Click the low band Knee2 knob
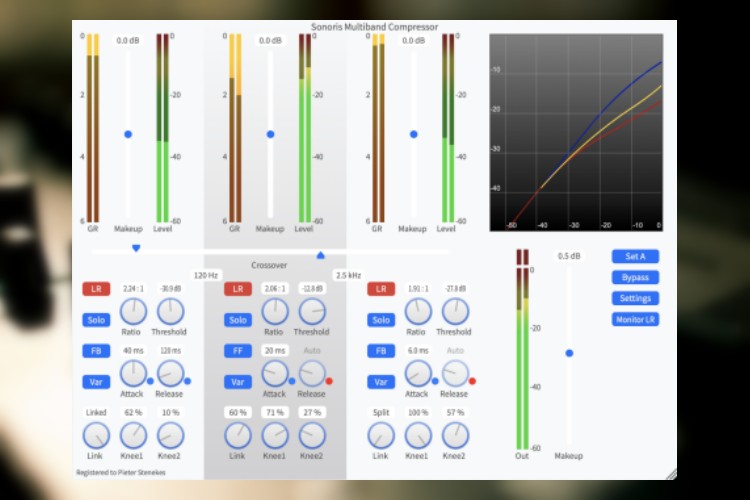 170,436
